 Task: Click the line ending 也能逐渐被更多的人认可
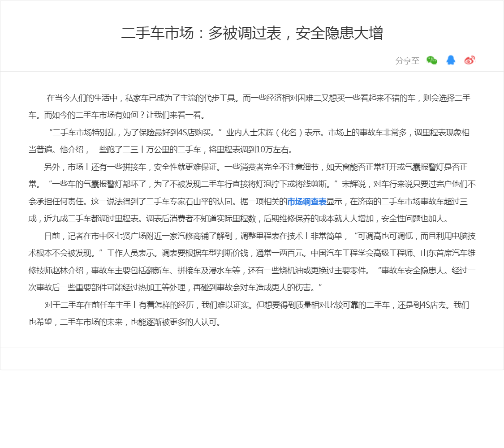tap(126, 322)
